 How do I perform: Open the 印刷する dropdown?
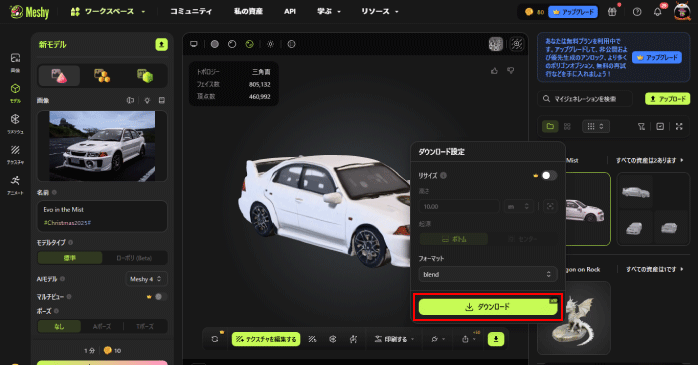pyautogui.click(x=394, y=339)
